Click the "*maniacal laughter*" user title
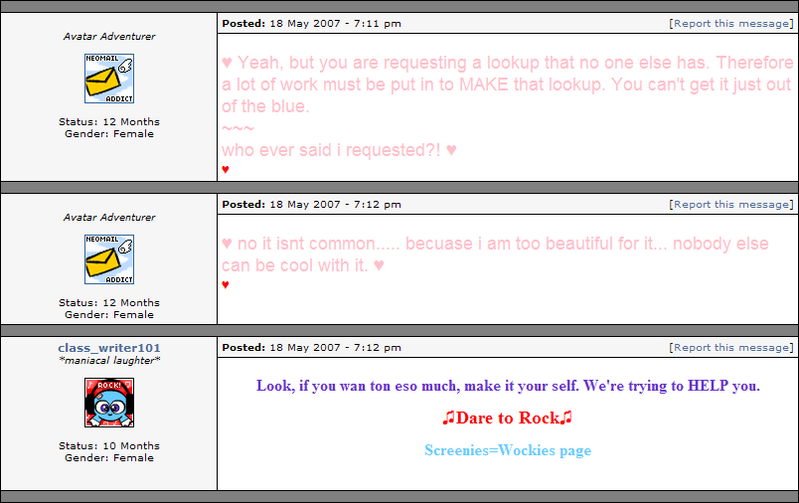Image resolution: width=799 pixels, height=503 pixels. pos(109,360)
